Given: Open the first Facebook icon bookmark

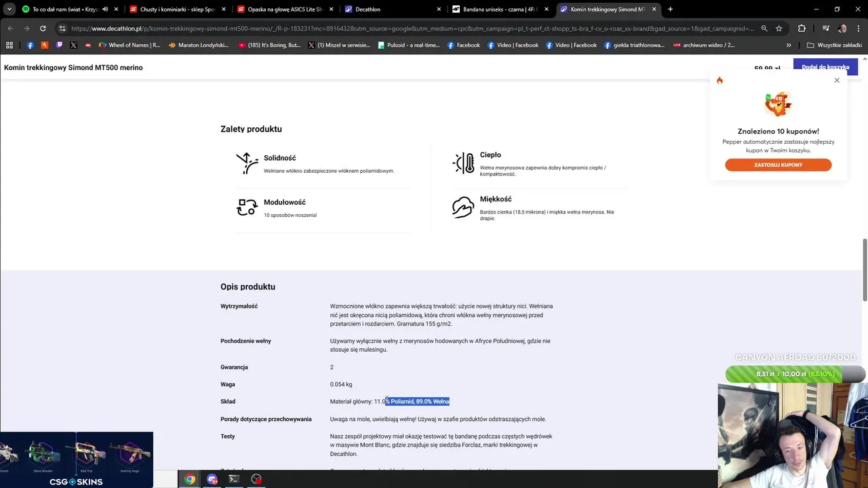Looking at the screenshot, I should pos(30,45).
